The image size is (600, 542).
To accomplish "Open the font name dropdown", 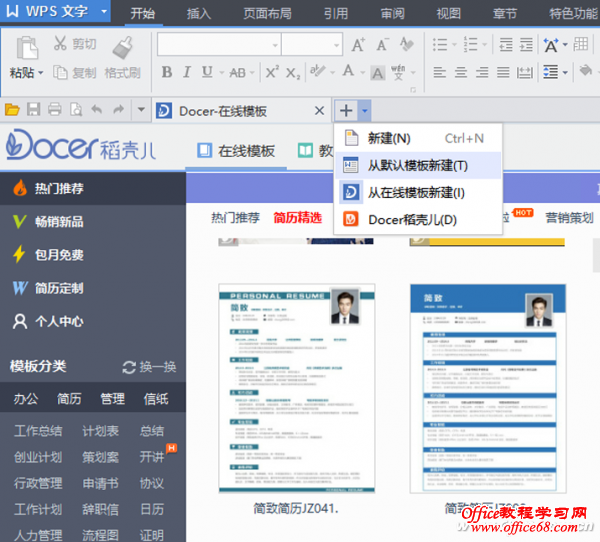I will click(x=272, y=45).
